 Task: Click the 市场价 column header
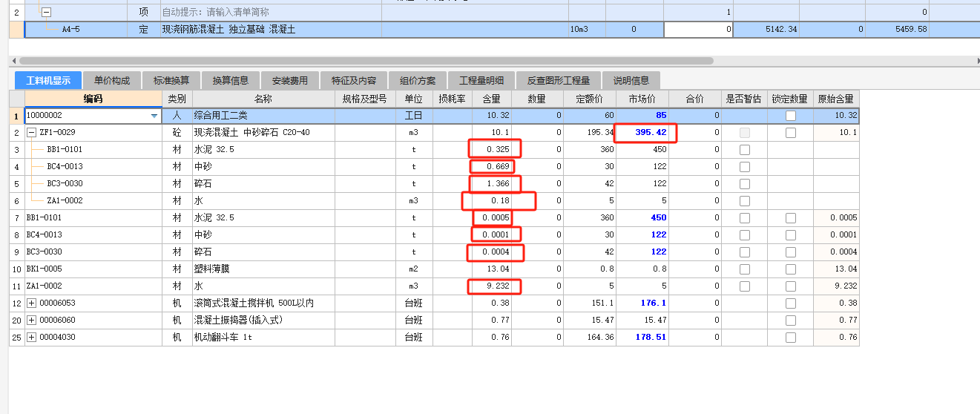click(x=642, y=99)
